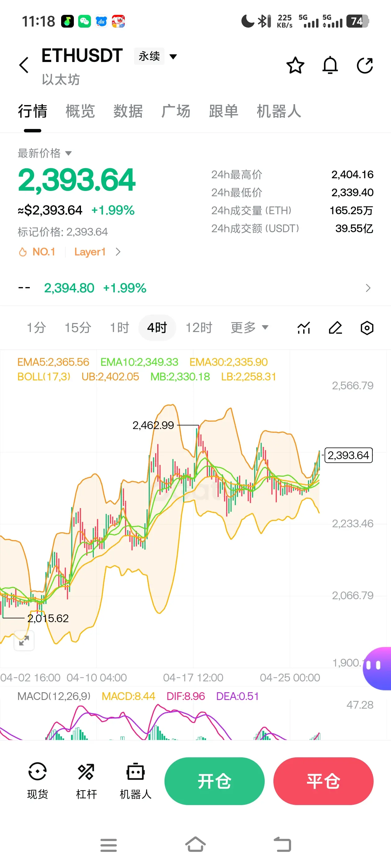
Task: Tap the EMA5:2,365.56 indicator label
Action: click(53, 362)
